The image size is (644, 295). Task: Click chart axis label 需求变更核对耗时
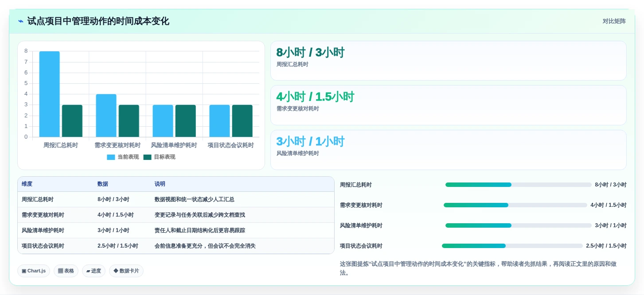pyautogui.click(x=117, y=145)
